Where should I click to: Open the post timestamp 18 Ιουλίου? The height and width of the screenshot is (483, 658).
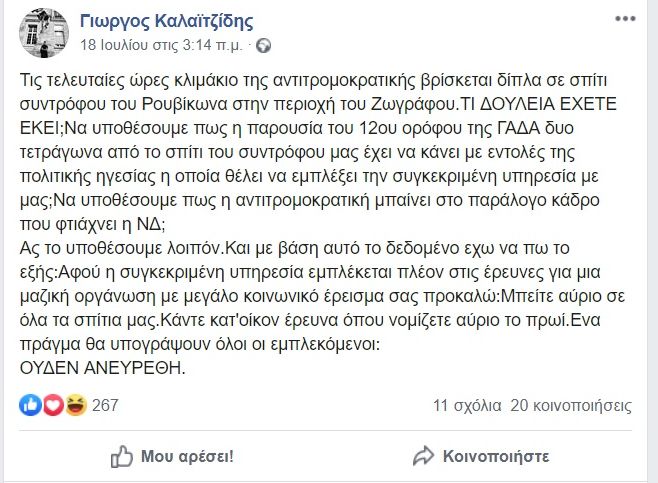pyautogui.click(x=162, y=45)
